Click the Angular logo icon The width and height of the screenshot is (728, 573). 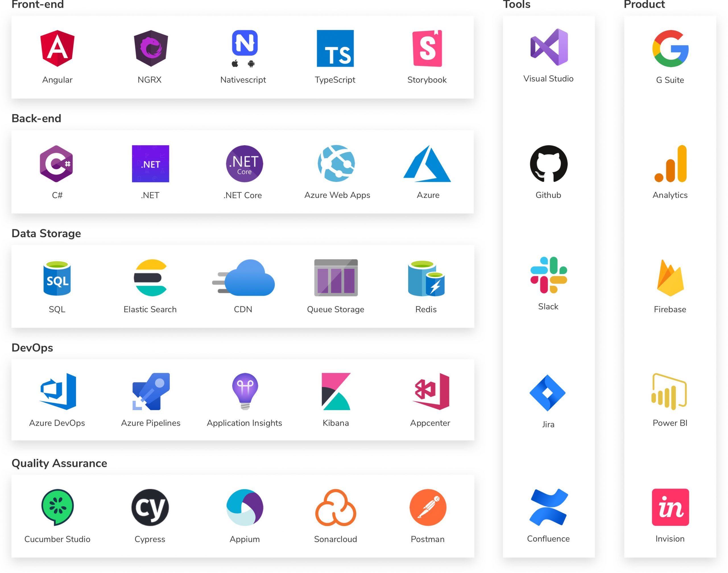(x=57, y=48)
